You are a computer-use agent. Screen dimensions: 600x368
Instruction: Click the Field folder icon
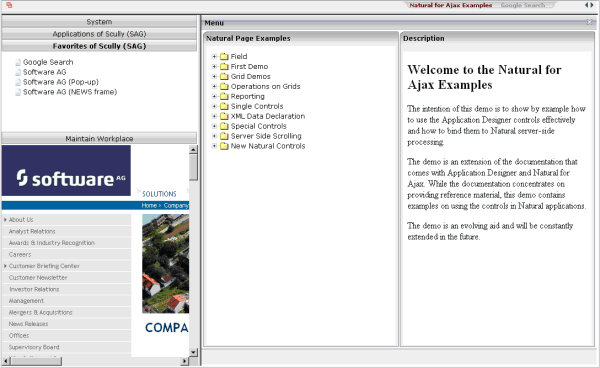(224, 57)
